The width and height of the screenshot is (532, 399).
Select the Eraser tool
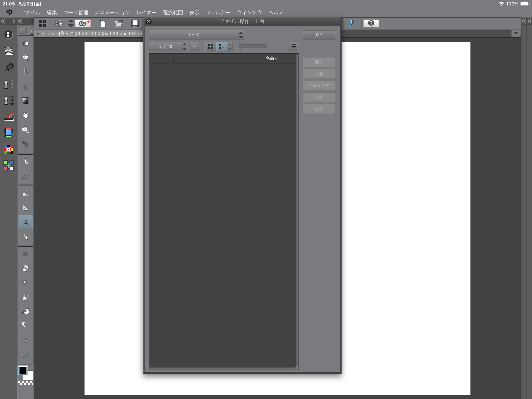pyautogui.click(x=26, y=268)
